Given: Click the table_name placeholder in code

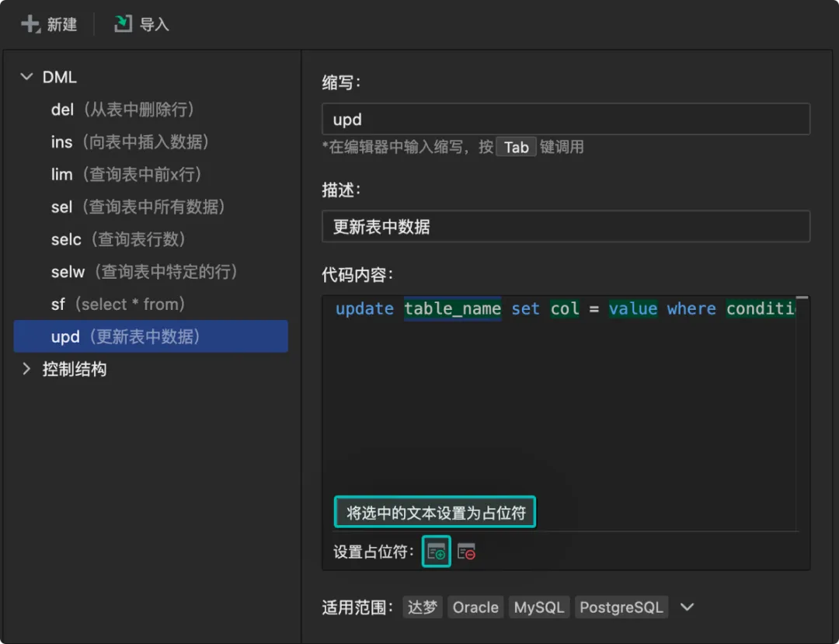Looking at the screenshot, I should tap(453, 308).
